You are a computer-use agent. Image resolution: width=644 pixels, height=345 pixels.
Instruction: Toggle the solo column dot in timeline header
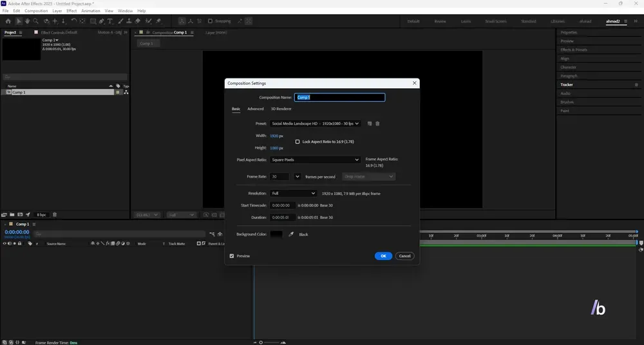click(14, 243)
